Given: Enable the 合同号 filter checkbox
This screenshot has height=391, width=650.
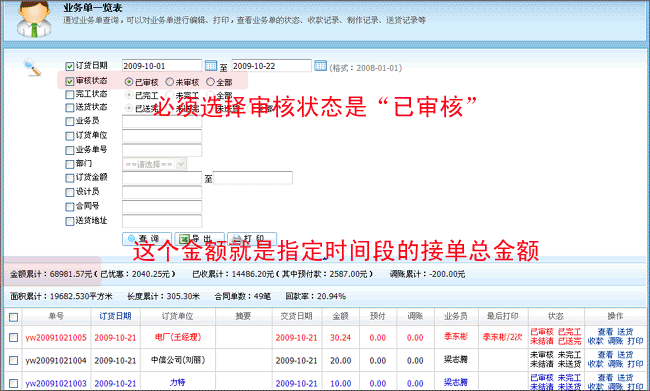Looking at the screenshot, I should 70,206.
